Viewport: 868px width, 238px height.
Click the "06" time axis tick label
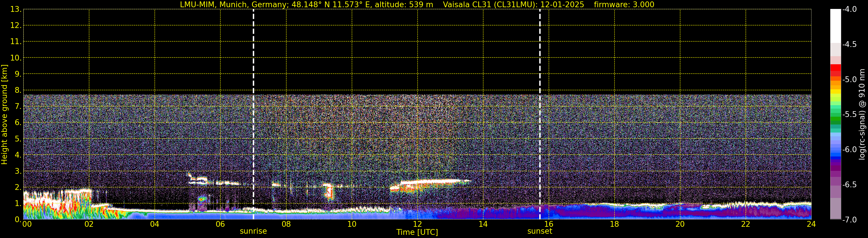pos(220,224)
